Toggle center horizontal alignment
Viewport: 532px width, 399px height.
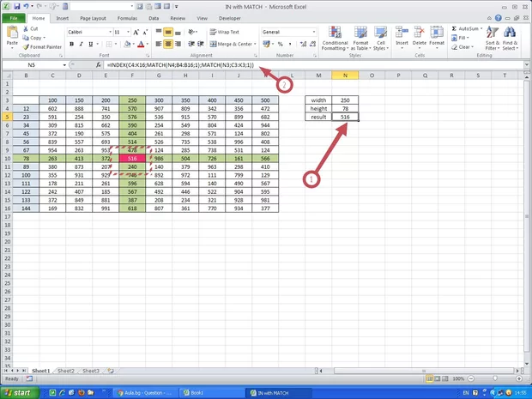click(x=168, y=44)
